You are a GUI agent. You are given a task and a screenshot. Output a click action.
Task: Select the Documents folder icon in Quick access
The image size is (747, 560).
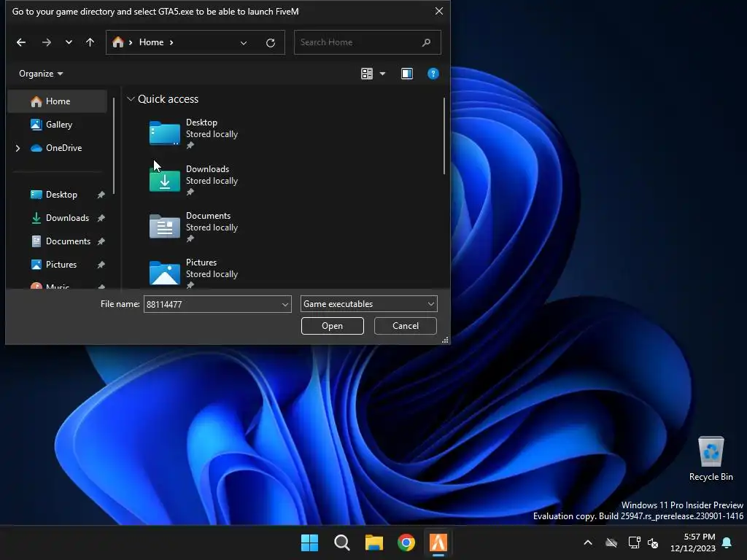coord(164,226)
